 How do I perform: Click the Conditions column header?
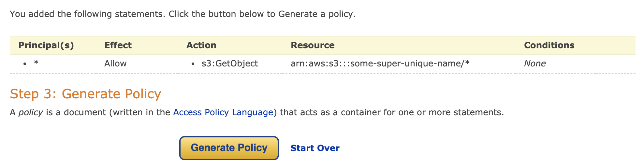(x=549, y=45)
